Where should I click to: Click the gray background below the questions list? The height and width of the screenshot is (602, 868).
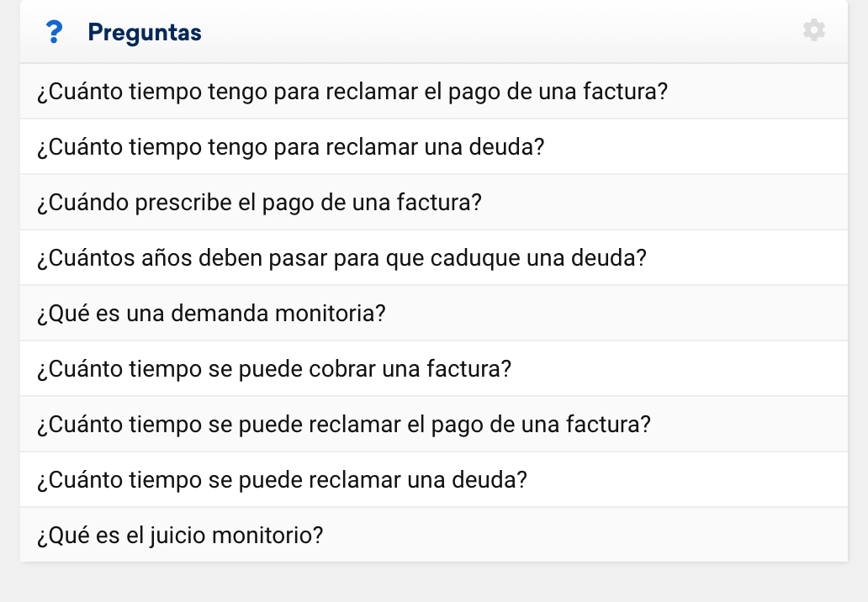[434, 582]
